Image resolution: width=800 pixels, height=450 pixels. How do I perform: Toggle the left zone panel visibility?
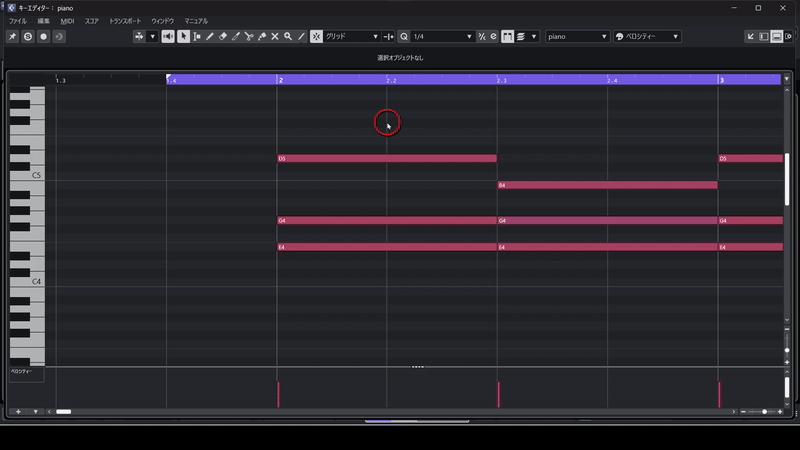pos(764,36)
